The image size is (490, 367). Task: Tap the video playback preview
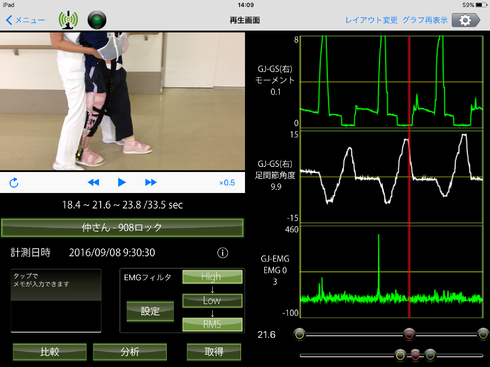(x=122, y=101)
